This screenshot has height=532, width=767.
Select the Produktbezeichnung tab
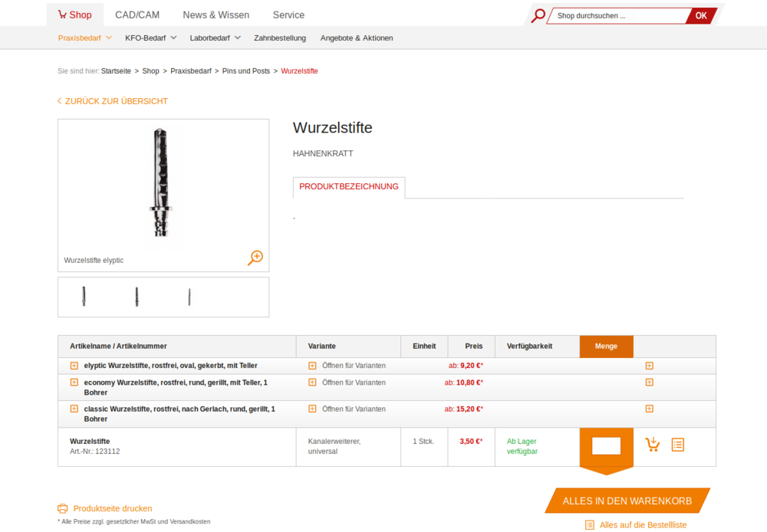point(349,187)
